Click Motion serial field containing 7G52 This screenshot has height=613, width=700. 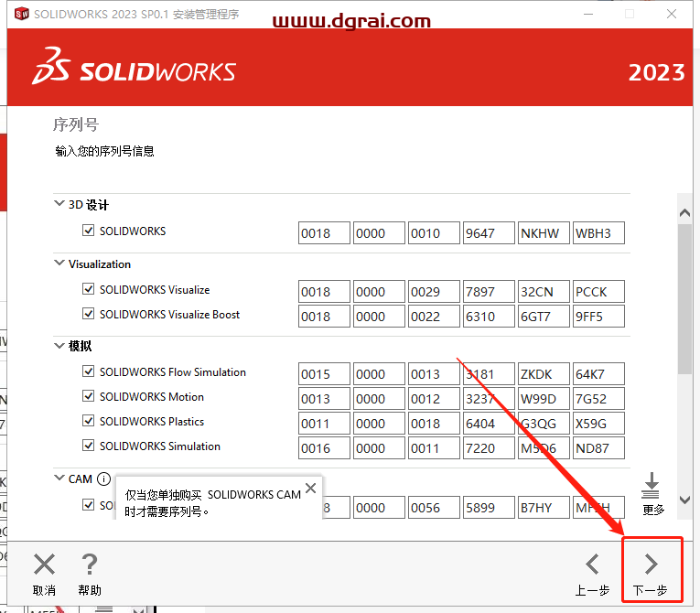click(598, 398)
